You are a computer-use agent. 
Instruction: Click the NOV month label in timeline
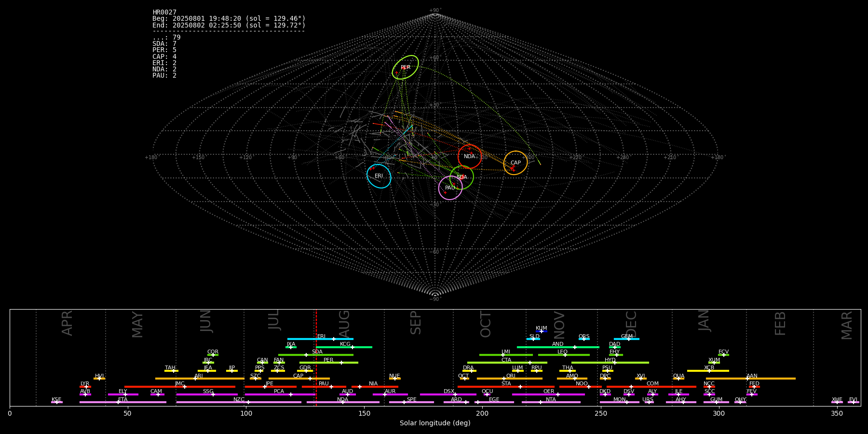(559, 325)
